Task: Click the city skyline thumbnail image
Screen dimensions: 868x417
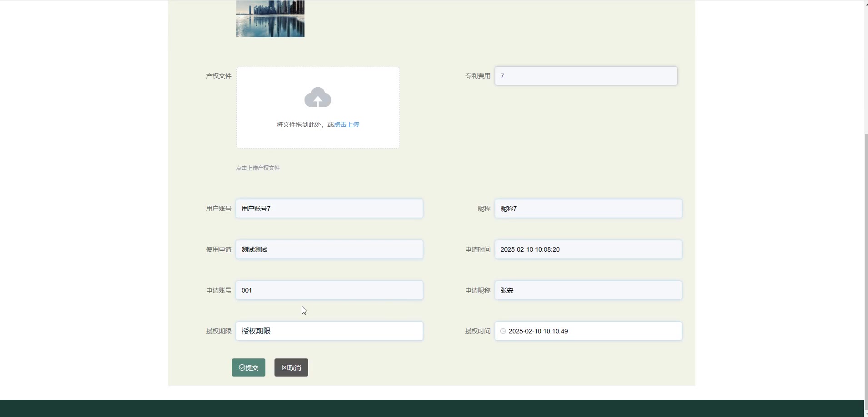Action: (x=270, y=19)
